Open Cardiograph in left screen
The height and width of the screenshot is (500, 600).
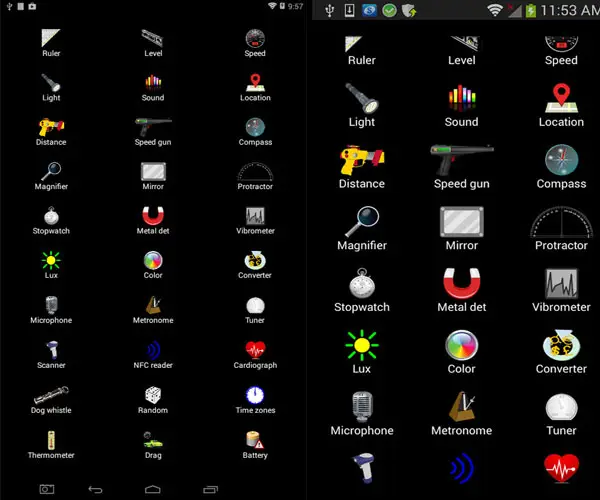tap(255, 355)
